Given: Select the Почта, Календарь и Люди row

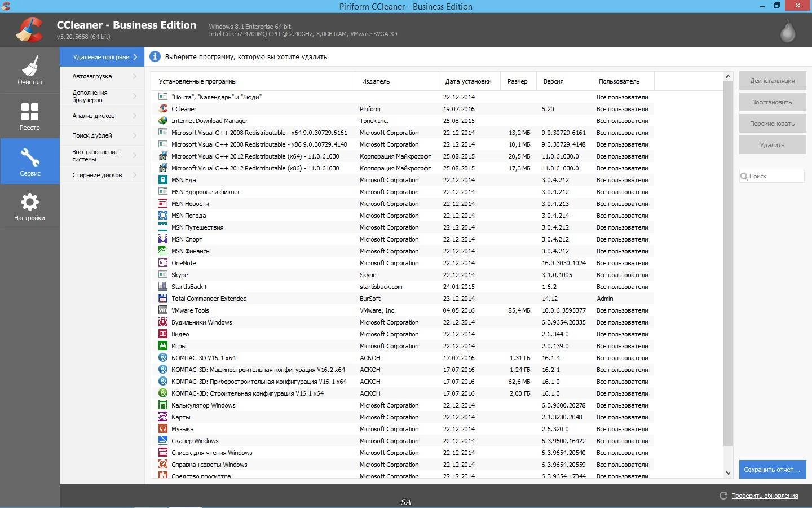Looking at the screenshot, I should click(x=403, y=97).
